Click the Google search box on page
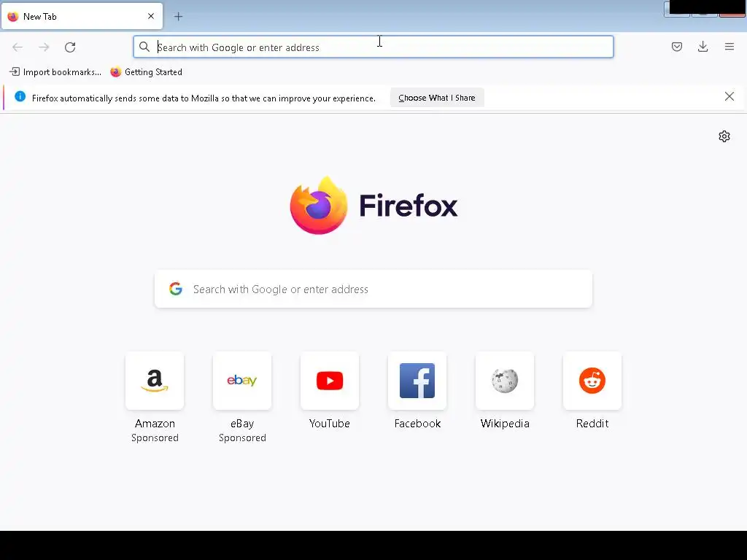Viewport: 747px width, 560px height. click(x=373, y=289)
